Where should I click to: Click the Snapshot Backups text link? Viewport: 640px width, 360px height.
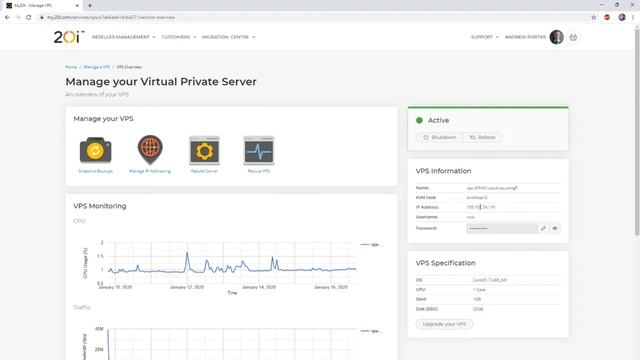coord(96,171)
